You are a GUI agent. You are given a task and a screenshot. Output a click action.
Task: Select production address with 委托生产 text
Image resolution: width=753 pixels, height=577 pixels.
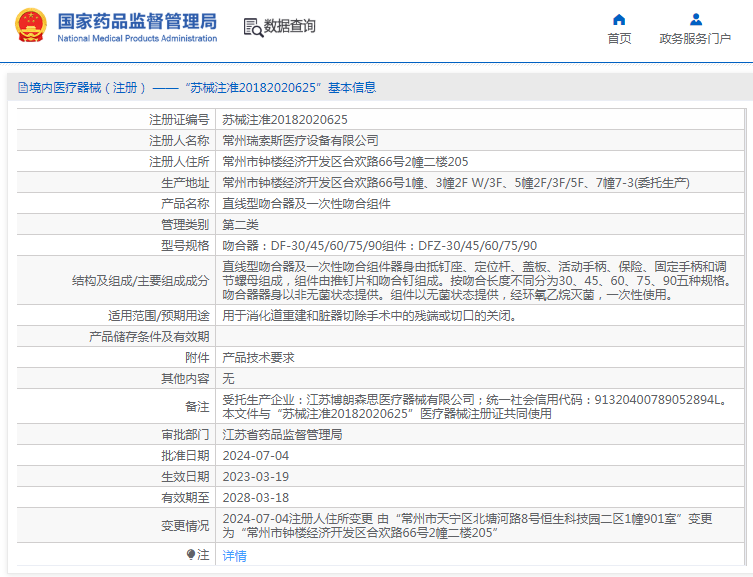pyautogui.click(x=456, y=183)
